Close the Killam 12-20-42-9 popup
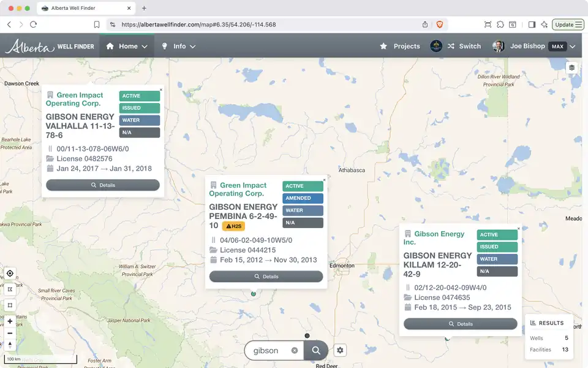 coord(519,228)
